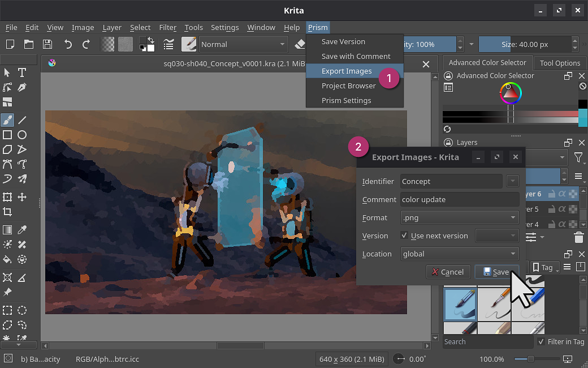Switch to the Tool Options tab
The width and height of the screenshot is (588, 368).
click(x=560, y=63)
